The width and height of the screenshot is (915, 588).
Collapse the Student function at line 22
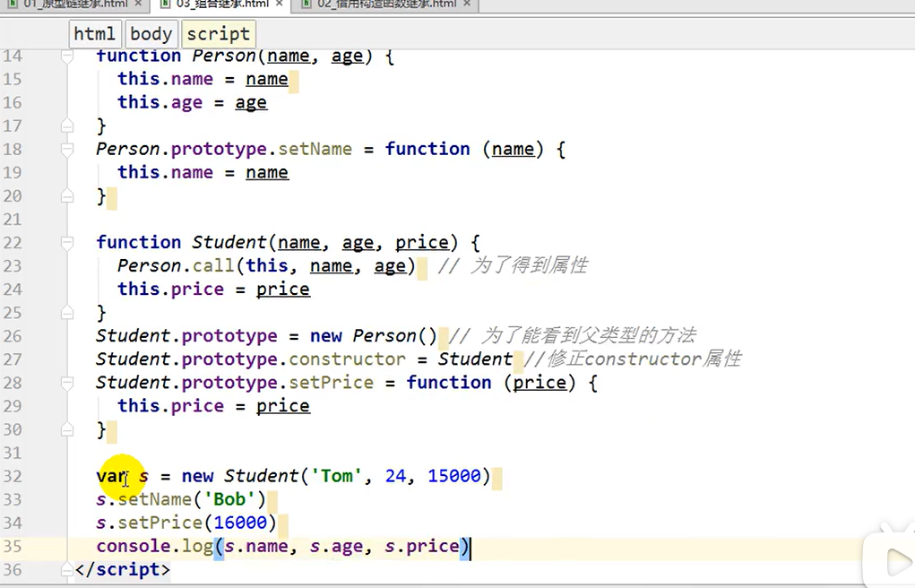(65, 242)
